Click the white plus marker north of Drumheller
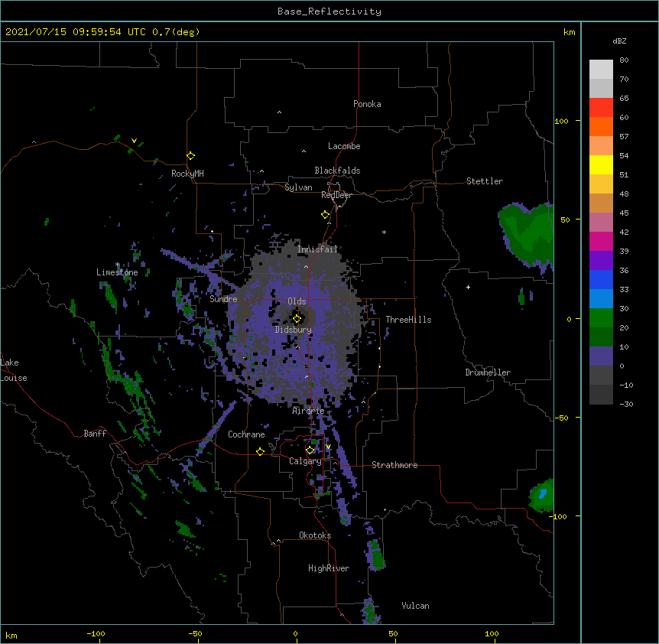 [x=468, y=287]
